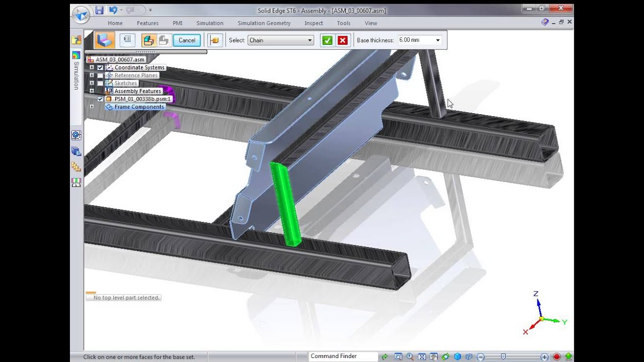Click the green refresh arrow icon
Screen dimensions: 644x362
coord(385,357)
